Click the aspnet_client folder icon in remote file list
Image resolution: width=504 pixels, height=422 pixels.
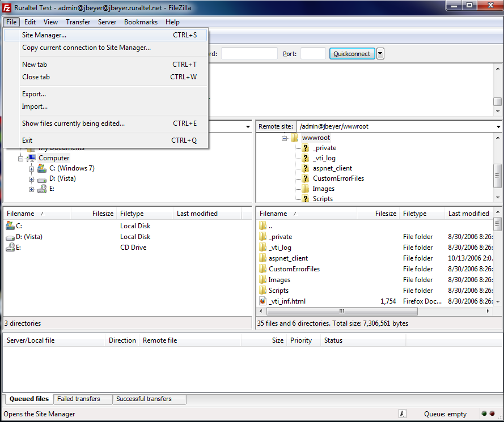point(263,258)
